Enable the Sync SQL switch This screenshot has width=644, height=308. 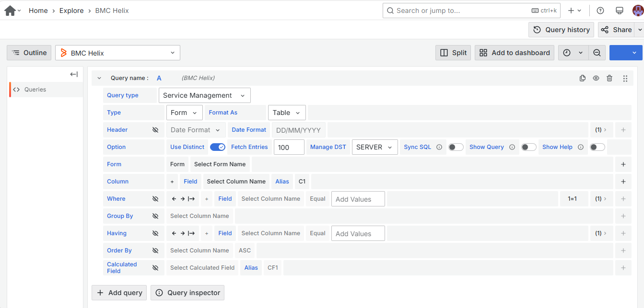click(x=456, y=147)
